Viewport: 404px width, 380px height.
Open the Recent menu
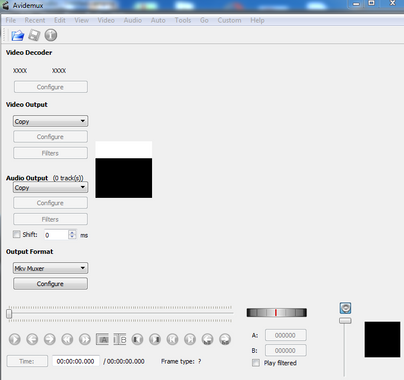[35, 20]
